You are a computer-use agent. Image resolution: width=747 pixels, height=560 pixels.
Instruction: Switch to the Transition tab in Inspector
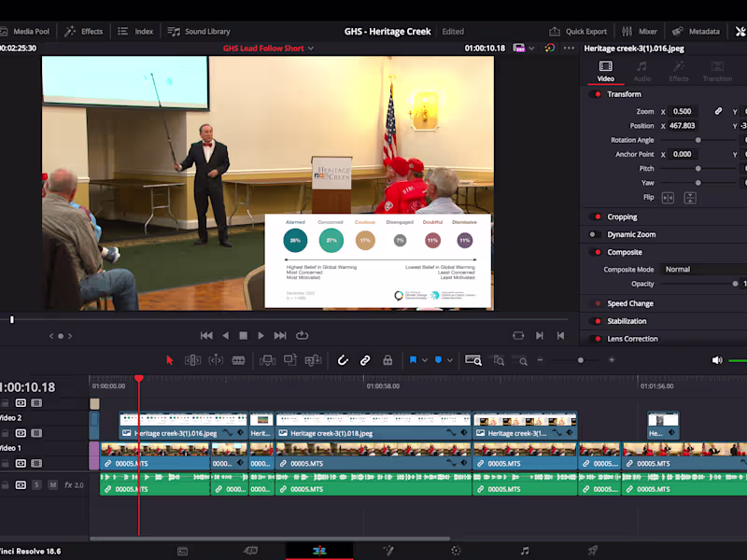[x=718, y=72]
